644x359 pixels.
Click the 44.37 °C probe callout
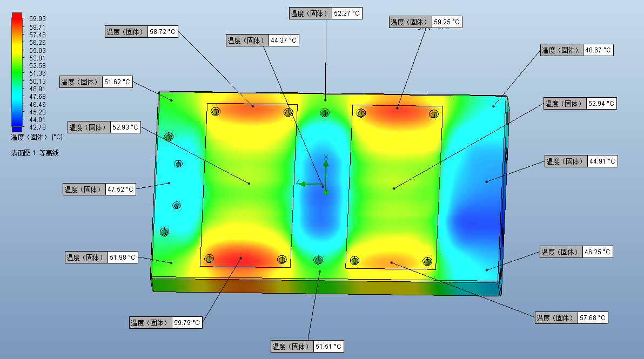click(x=262, y=40)
